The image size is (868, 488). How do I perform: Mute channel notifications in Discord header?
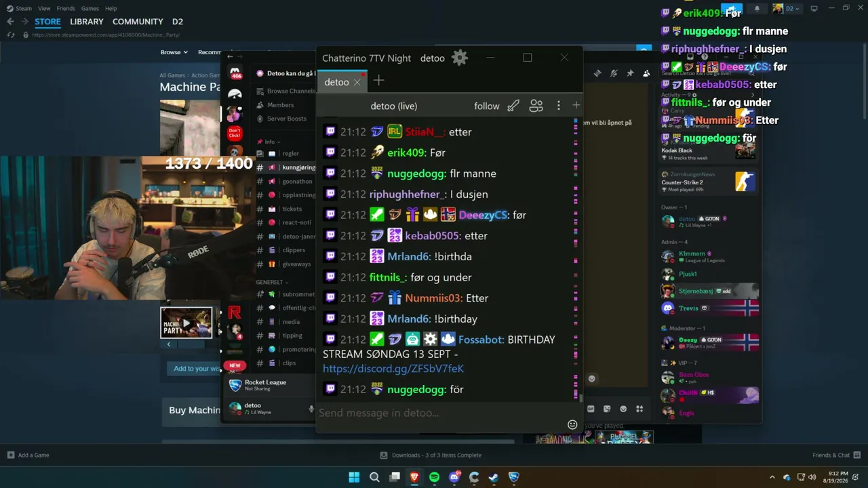(614, 73)
